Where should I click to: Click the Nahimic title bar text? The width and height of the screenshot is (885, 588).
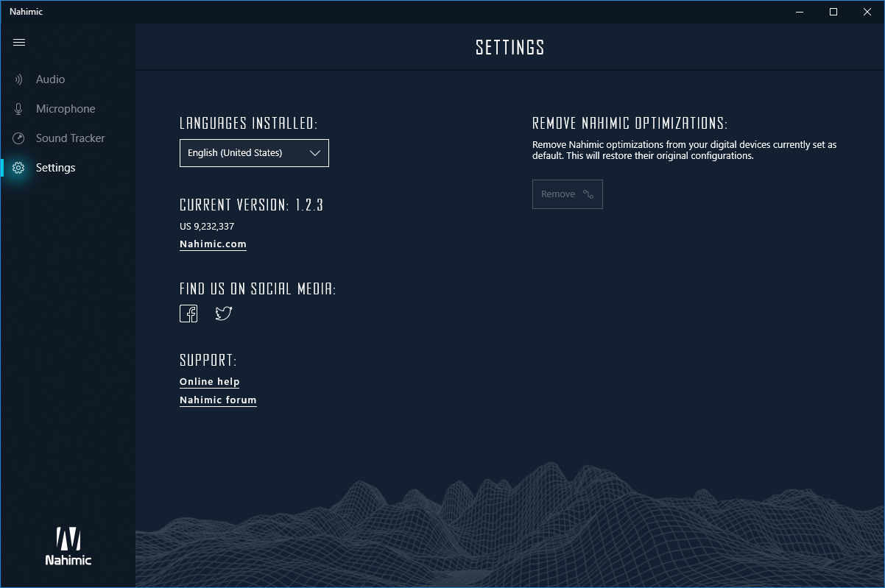(x=26, y=12)
